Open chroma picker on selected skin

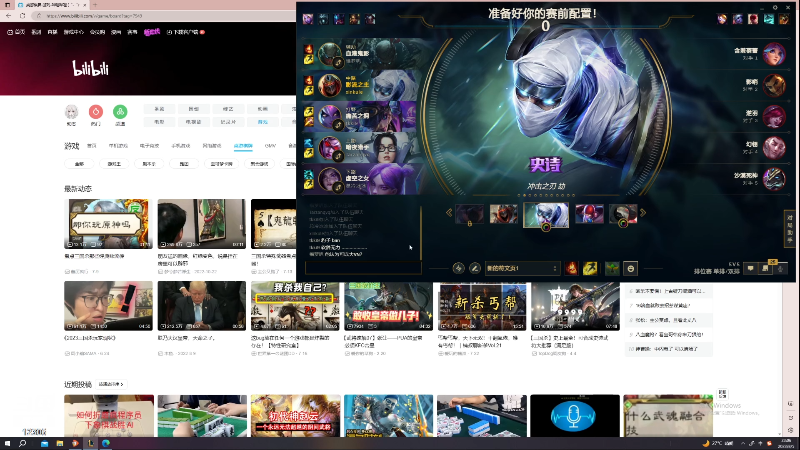pyautogui.click(x=546, y=227)
